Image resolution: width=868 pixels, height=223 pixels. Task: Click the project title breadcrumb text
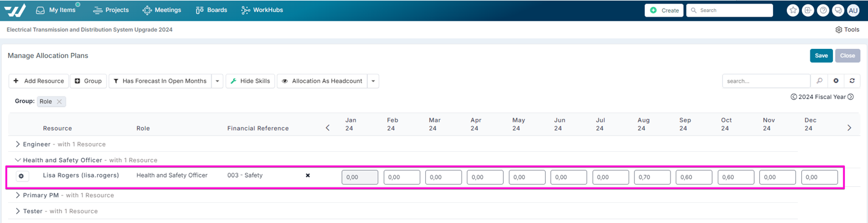coord(89,29)
